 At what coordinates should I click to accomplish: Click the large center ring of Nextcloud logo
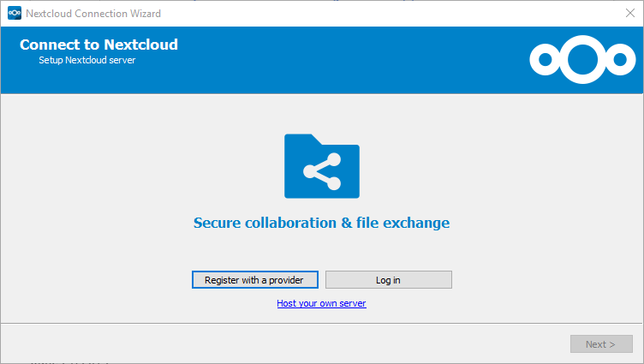pos(582,60)
